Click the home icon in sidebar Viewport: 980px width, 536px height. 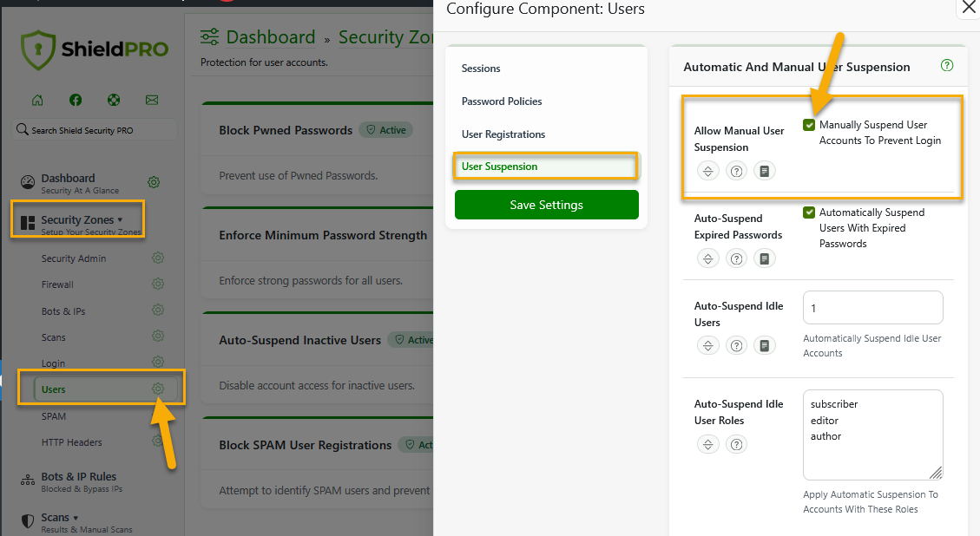click(37, 100)
